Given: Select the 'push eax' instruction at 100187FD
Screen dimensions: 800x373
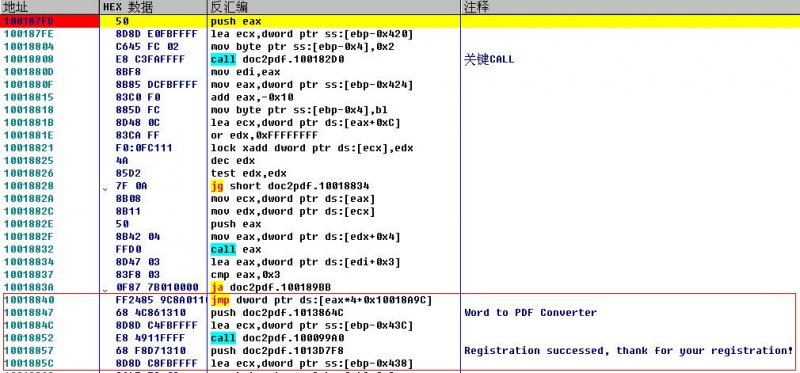Looking at the screenshot, I should click(x=236, y=21).
